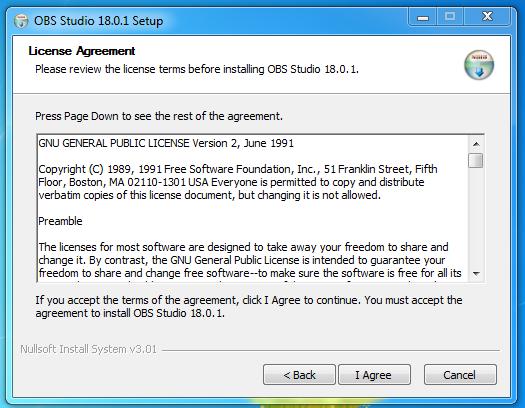Cancel the OBS Studio setup
This screenshot has height=408, width=525.
point(460,375)
